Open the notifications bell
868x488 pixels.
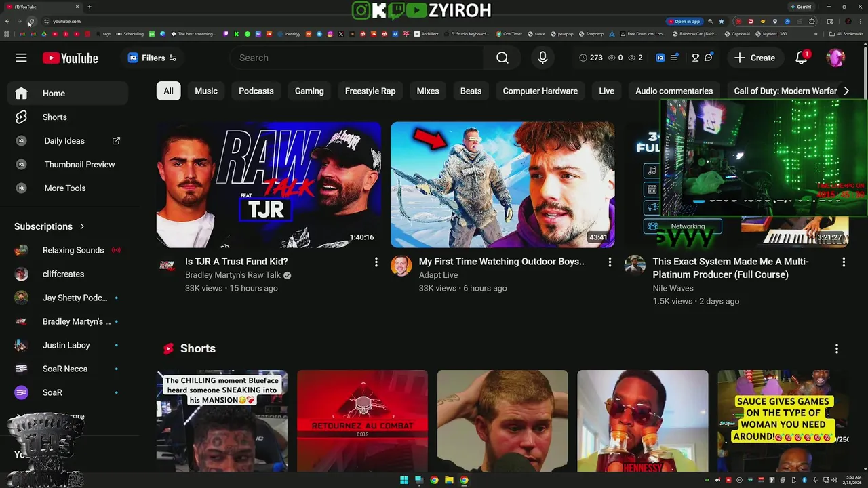click(x=802, y=58)
